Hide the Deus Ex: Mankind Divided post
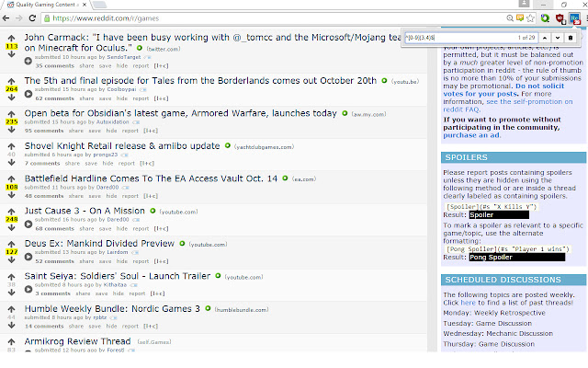 [x=122, y=261]
